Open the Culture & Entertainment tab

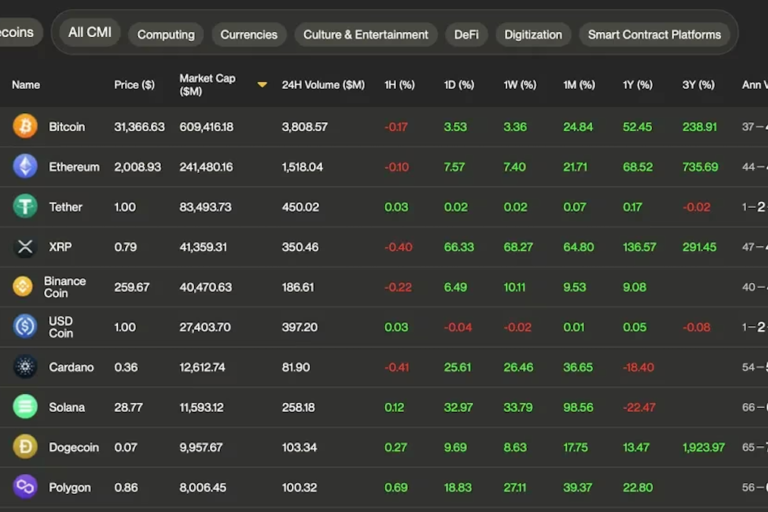click(x=366, y=35)
